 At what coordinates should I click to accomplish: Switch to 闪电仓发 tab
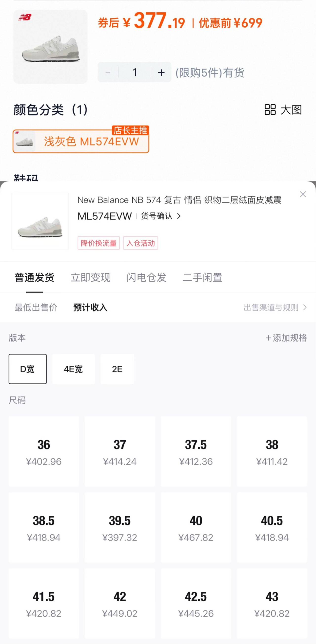pos(146,277)
